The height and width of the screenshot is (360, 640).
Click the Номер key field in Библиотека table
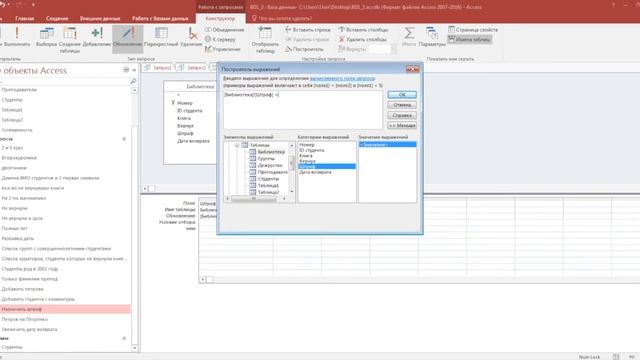184,103
